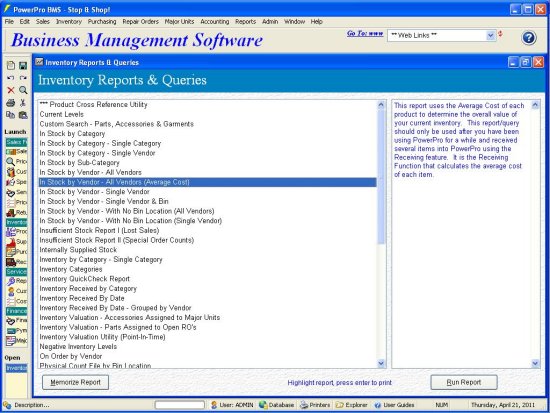
Task: Click the scissors Cut icon
Action: click(23, 102)
